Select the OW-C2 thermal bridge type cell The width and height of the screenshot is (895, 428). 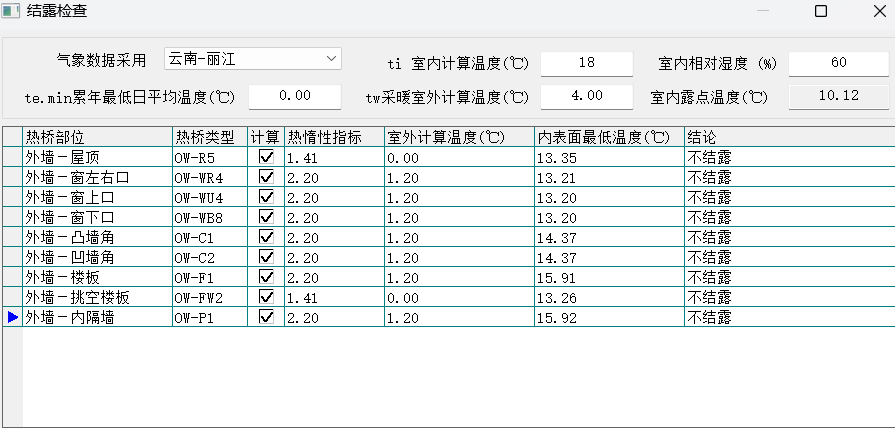(x=209, y=257)
